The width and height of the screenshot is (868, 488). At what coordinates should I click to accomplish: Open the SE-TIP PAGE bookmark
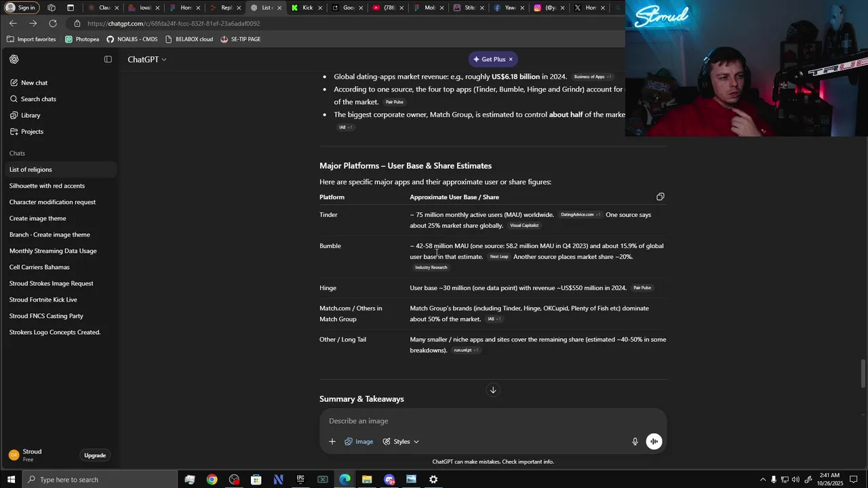click(240, 39)
